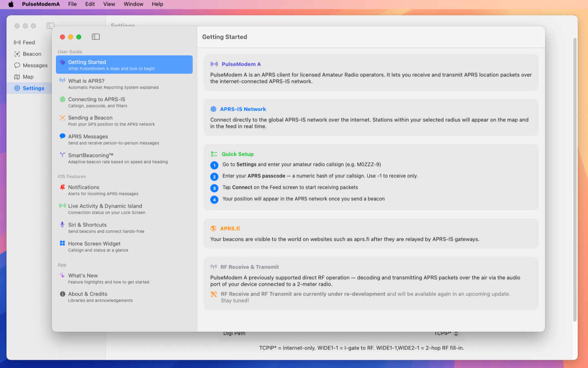588x368 pixels.
Task: Open the Help menu
Action: 158,4
